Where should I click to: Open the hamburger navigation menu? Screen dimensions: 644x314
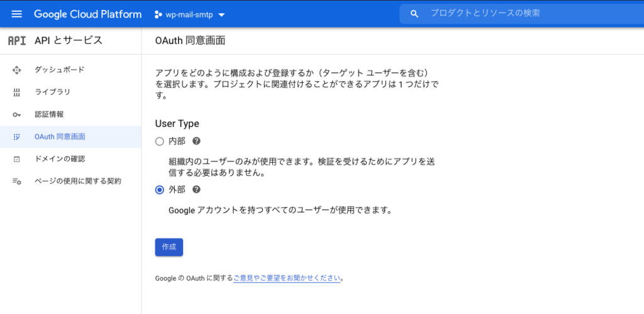pyautogui.click(x=17, y=14)
